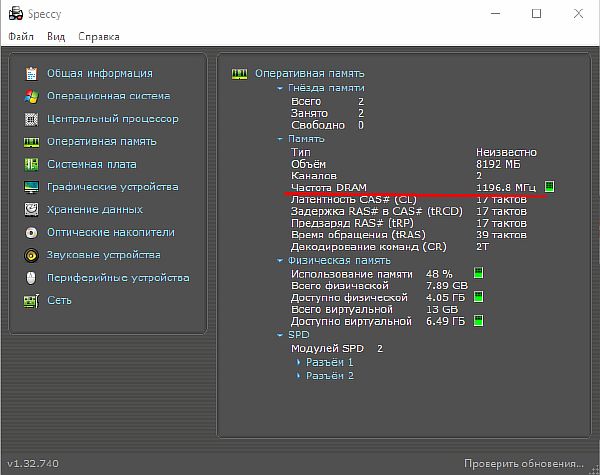Click the Декодирование команд (CR) row
The width and height of the screenshot is (600, 475).
[390, 247]
